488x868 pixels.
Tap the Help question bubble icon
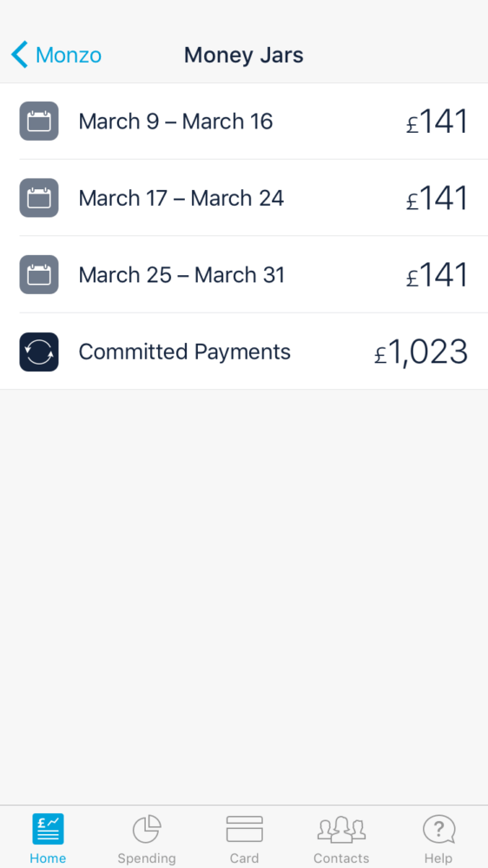[x=439, y=829]
